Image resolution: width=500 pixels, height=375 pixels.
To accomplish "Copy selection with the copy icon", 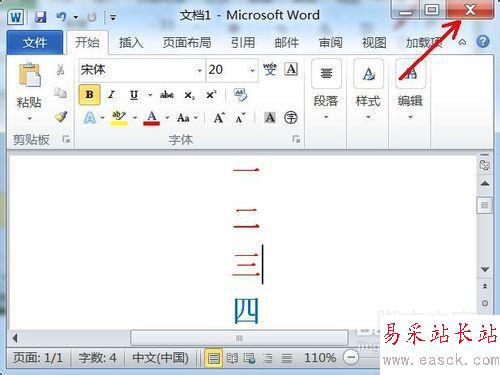I will pyautogui.click(x=60, y=93).
